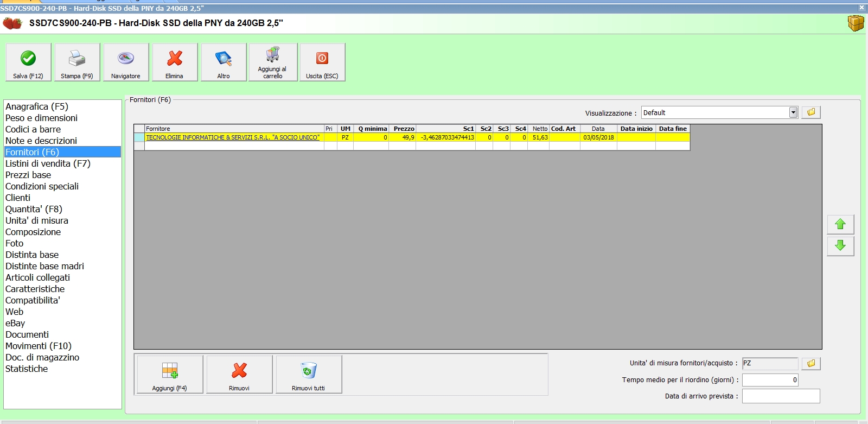Screen dimensions: 868x424
Task: Select Doc. di magazzino item
Action: [x=62, y=357]
